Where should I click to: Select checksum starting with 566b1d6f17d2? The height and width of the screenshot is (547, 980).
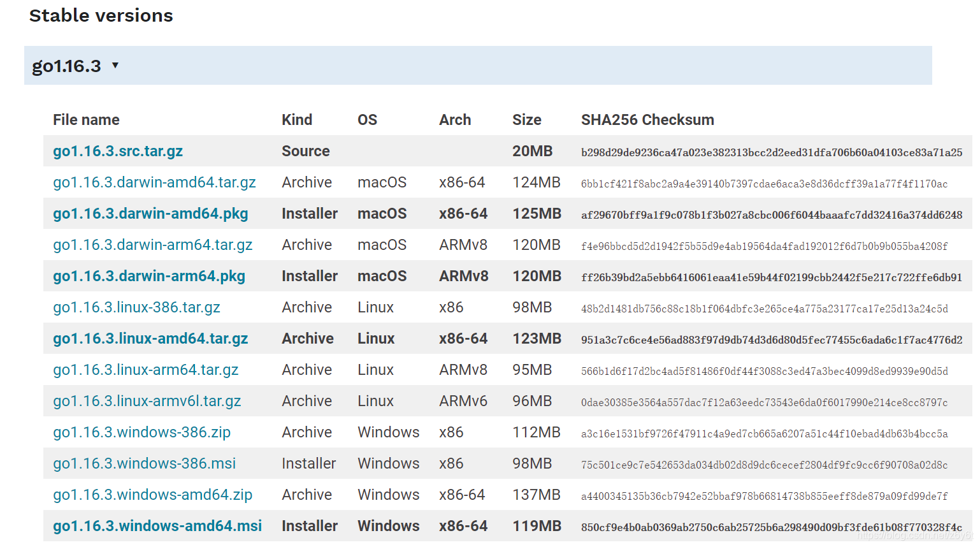tap(765, 371)
